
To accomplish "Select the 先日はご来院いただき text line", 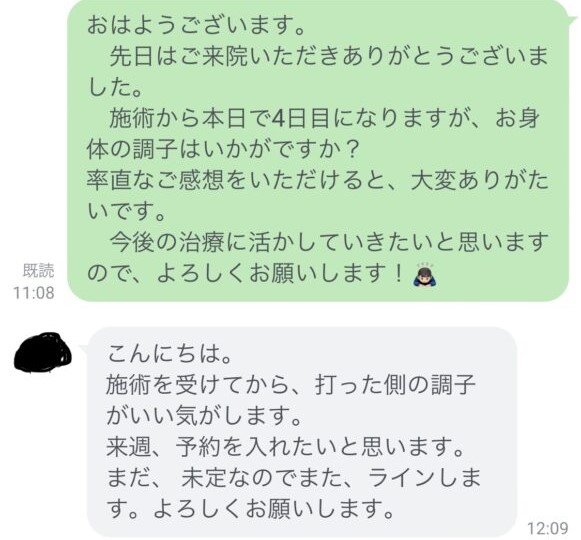I will pos(329,57).
